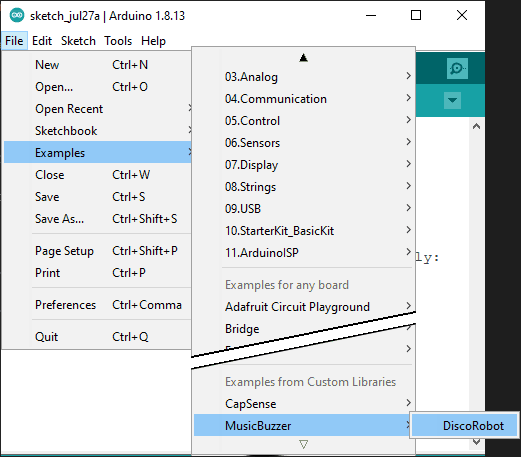Click the down arrow at bottom of Examples submenu
This screenshot has height=457, width=521.
(303, 444)
